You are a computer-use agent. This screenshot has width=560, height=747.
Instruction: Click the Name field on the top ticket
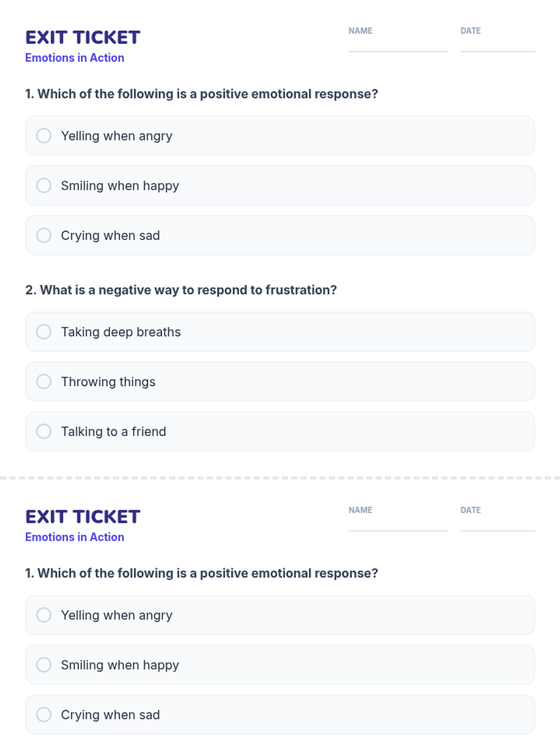tap(398, 43)
